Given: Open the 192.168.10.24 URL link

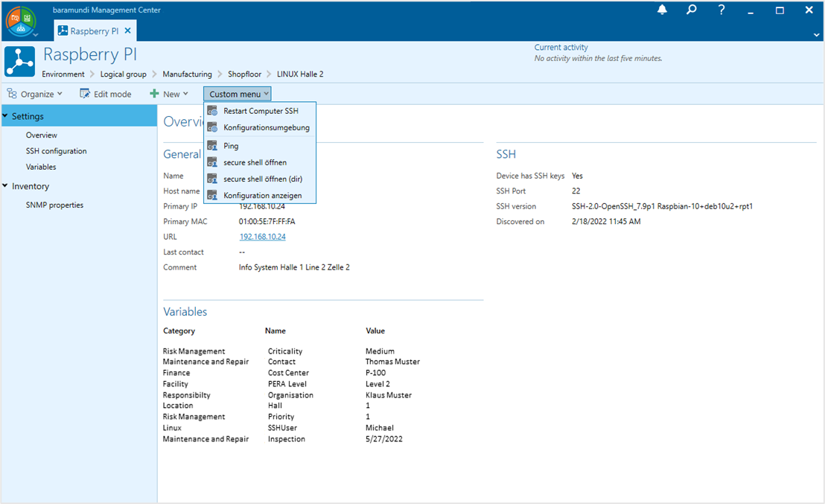Looking at the screenshot, I should 263,237.
